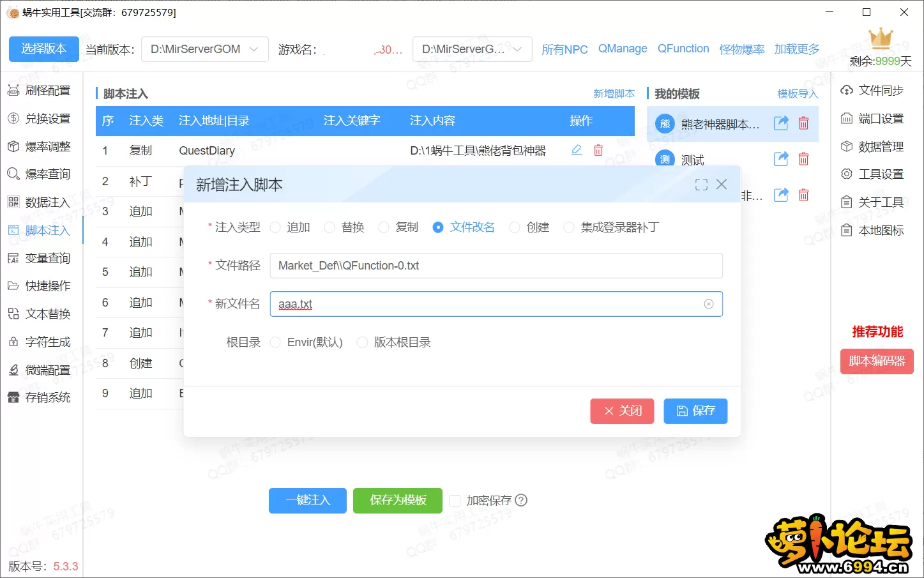Image resolution: width=924 pixels, height=578 pixels.
Task: Open 字符生成 in the sidebar
Action: pos(40,342)
